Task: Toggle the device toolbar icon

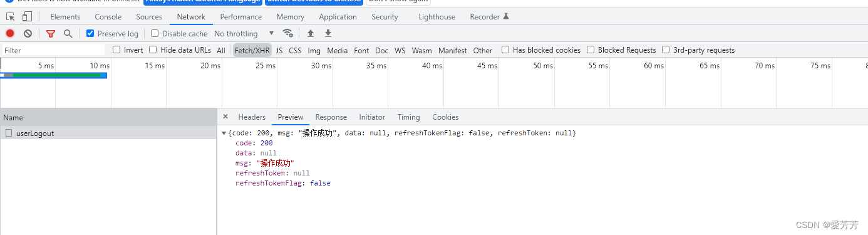Action: click(28, 17)
